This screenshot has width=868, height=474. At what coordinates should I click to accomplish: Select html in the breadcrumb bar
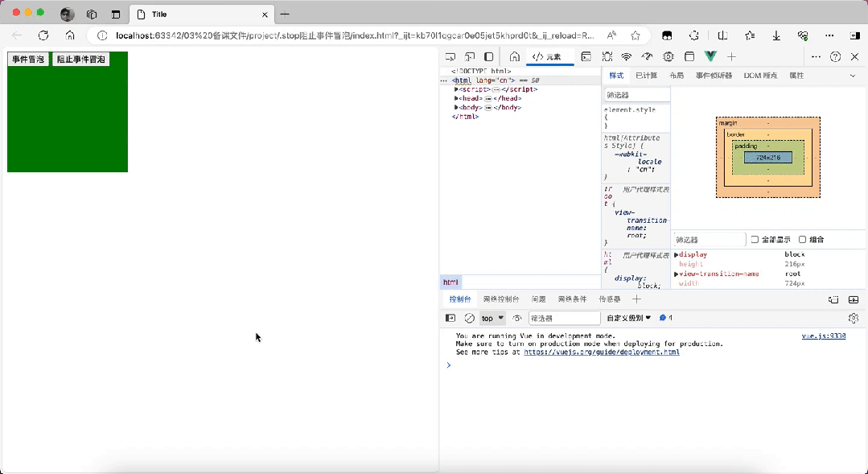pyautogui.click(x=450, y=282)
